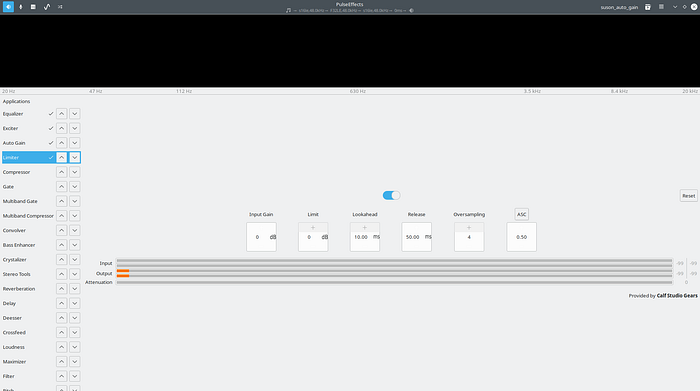Click the Output level meter bar
The width and height of the screenshot is (700, 391).
[x=395, y=273]
